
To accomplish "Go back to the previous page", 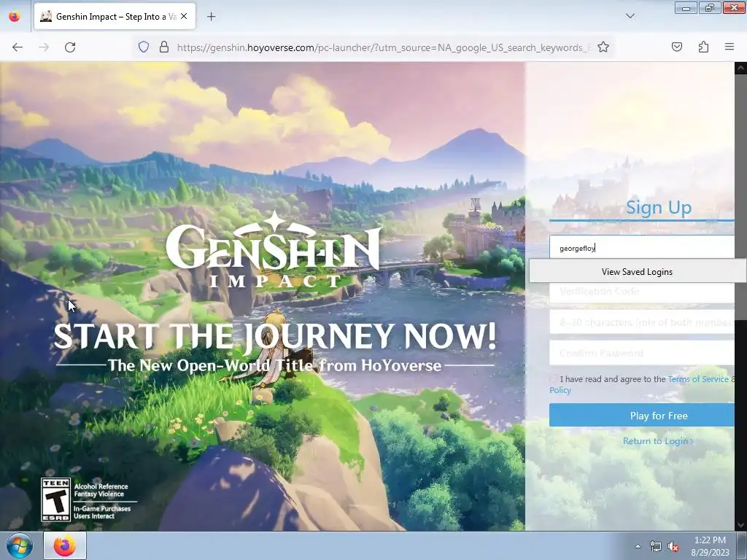I will (x=18, y=47).
